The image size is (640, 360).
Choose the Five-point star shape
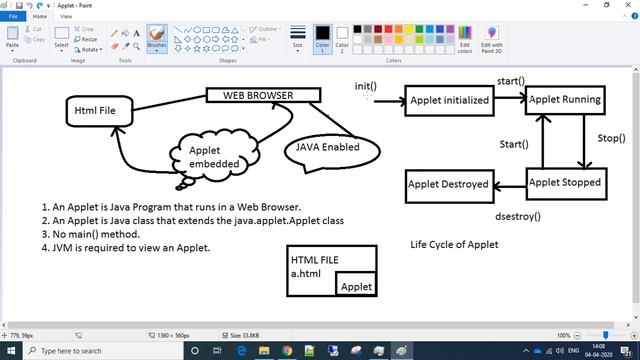pos(197,49)
